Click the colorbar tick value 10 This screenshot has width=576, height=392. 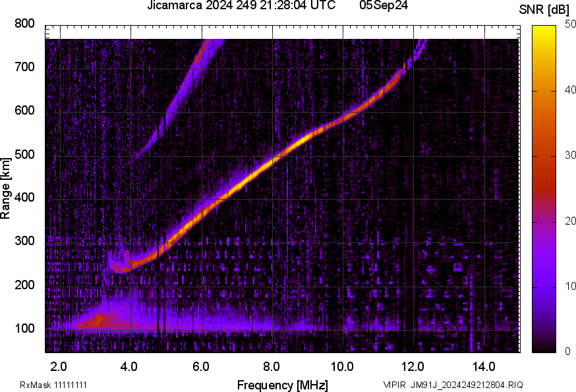tap(570, 286)
